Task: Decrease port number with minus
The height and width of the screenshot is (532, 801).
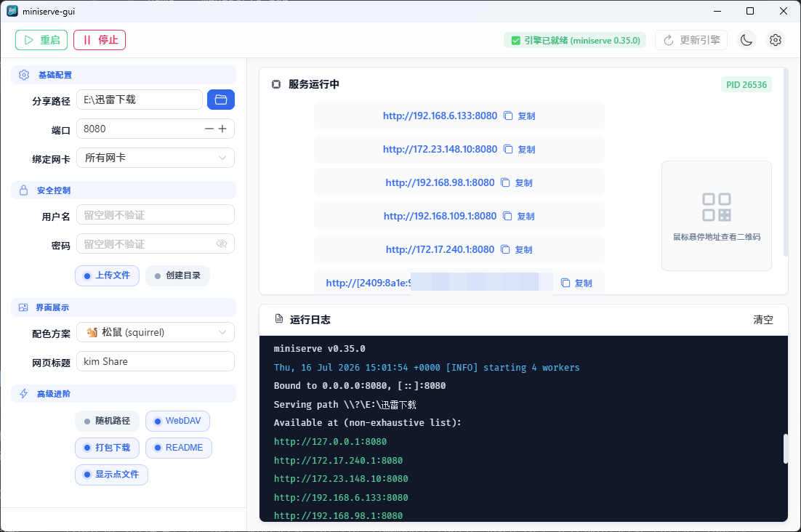Action: coord(209,129)
